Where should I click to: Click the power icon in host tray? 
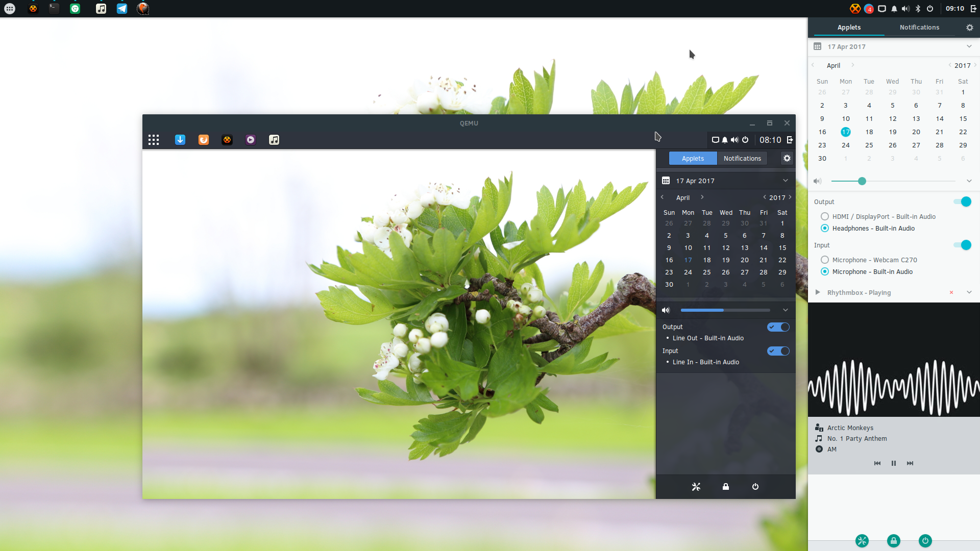(930, 9)
